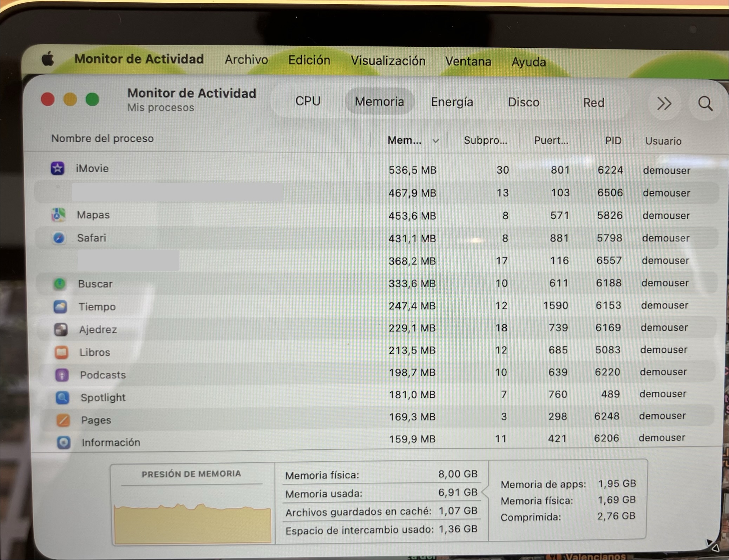
Task: Switch to the CPU tab
Action: point(308,101)
